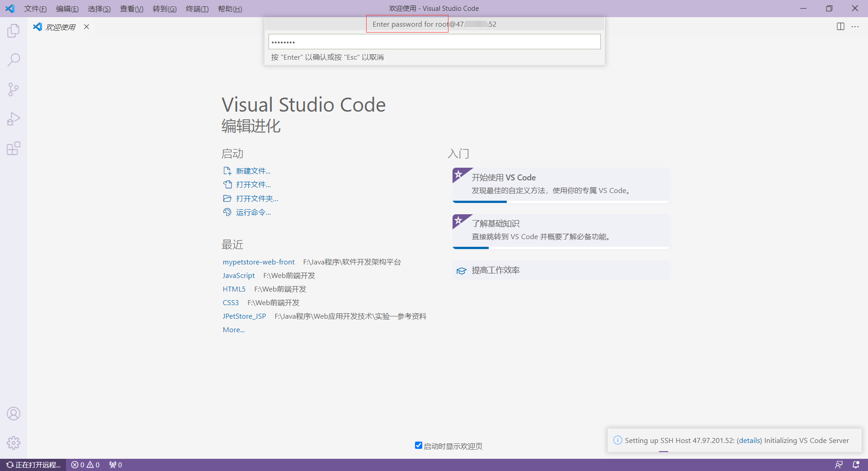Split the editor to the right
The image size is (868, 471).
point(840,27)
